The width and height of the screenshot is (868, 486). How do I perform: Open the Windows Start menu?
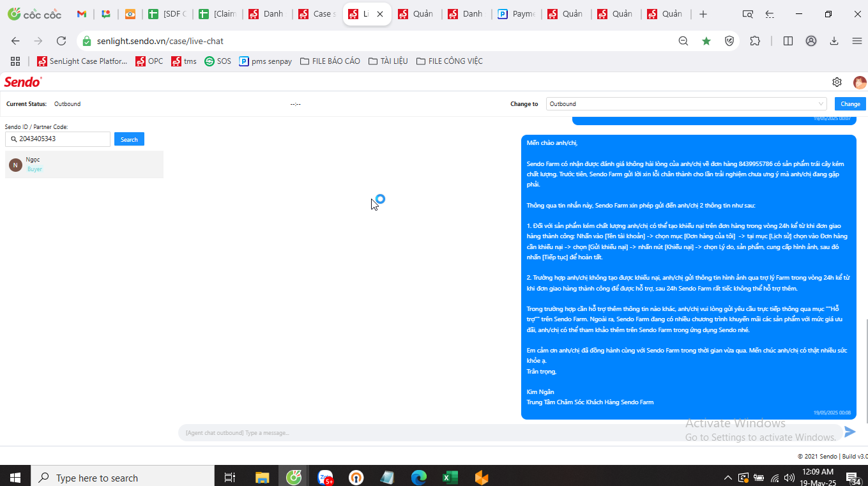pos(15,476)
